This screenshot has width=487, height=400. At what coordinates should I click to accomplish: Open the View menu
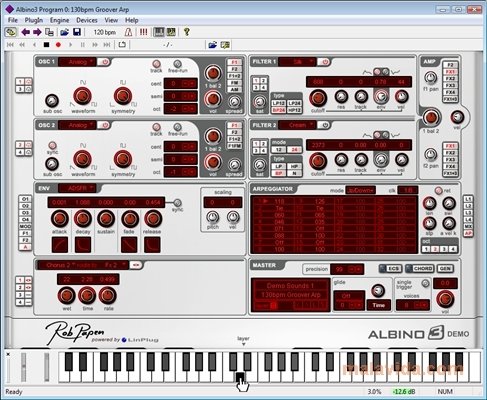[111, 20]
